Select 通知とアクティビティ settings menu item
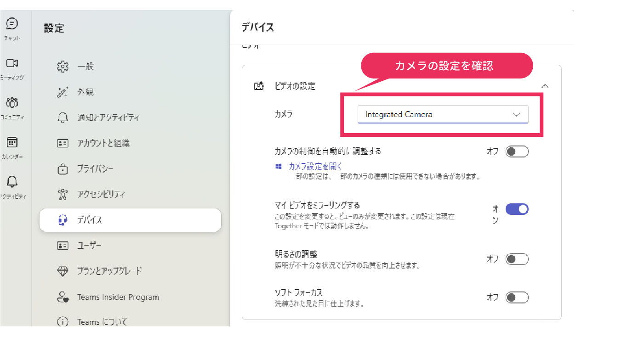The height and width of the screenshot is (353, 644). tap(108, 118)
